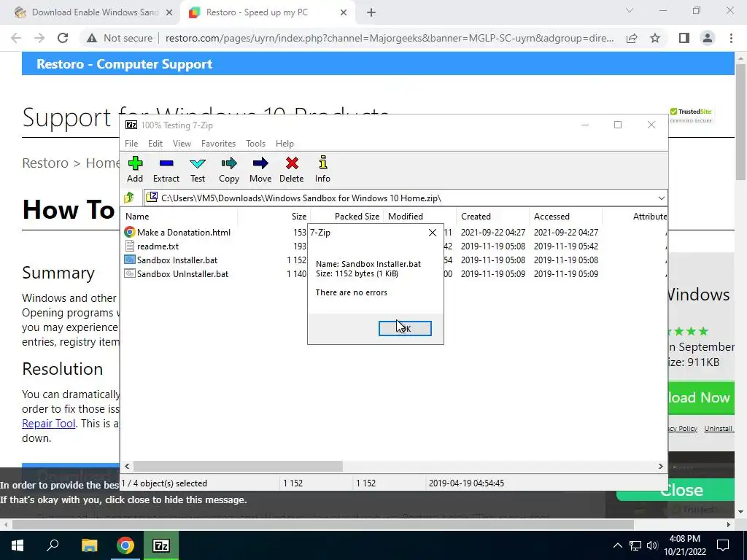
Task: Open the notification center icon
Action: pos(723,545)
